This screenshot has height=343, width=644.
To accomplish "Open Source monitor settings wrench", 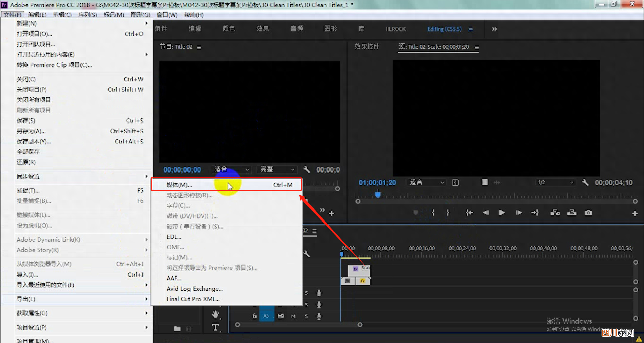I will click(x=585, y=182).
